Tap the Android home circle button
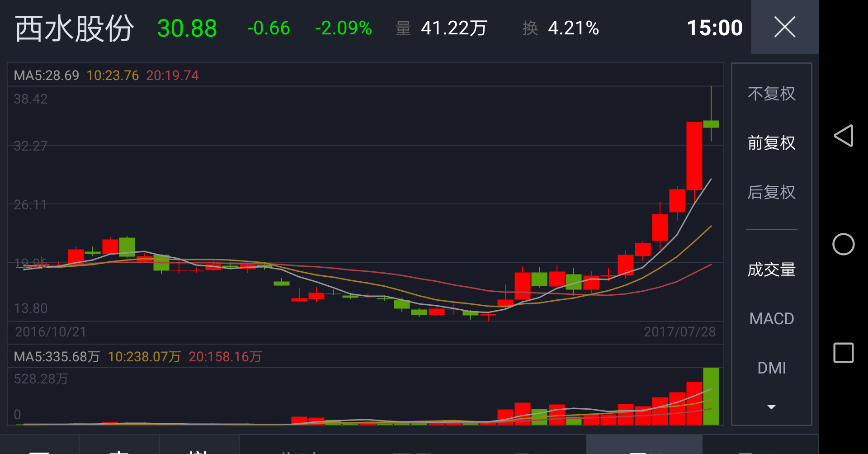The image size is (868, 454). 844,244
